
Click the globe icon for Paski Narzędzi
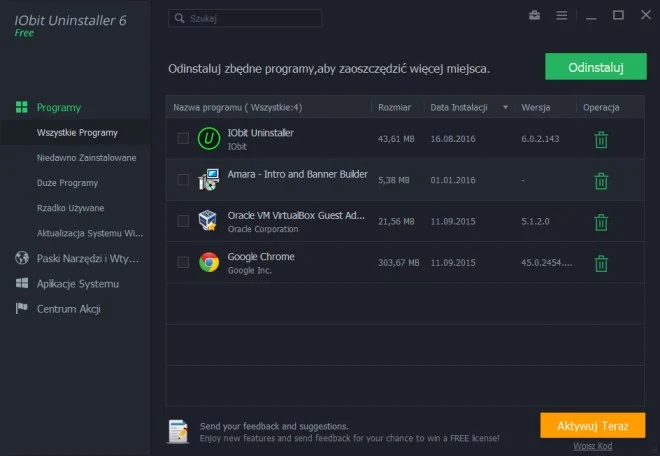coord(21,258)
